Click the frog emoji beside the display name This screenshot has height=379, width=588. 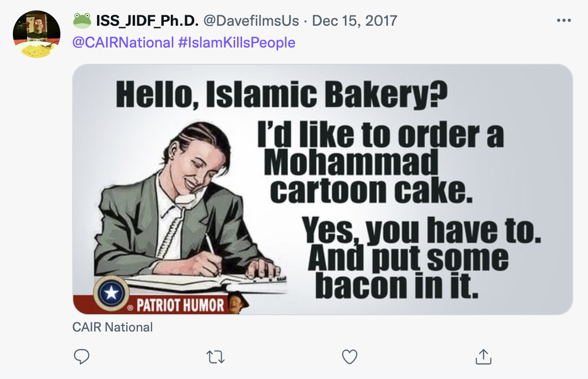[x=82, y=20]
